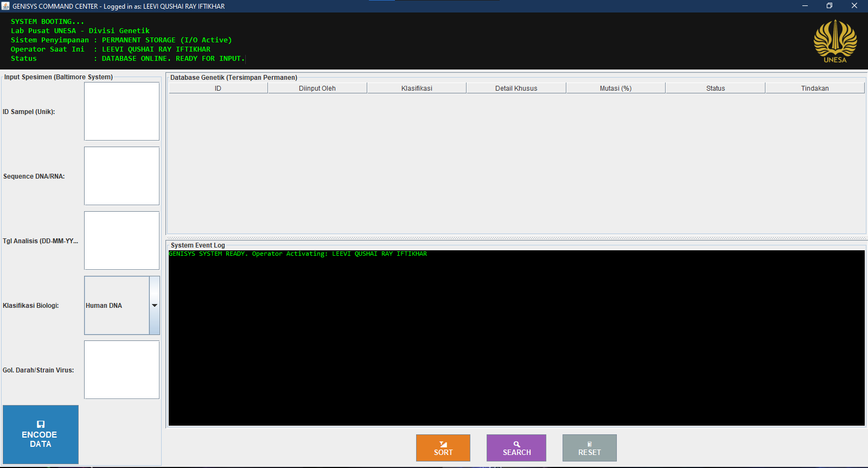Click the Detail Khusus column header
This screenshot has height=468, width=868.
coord(516,88)
